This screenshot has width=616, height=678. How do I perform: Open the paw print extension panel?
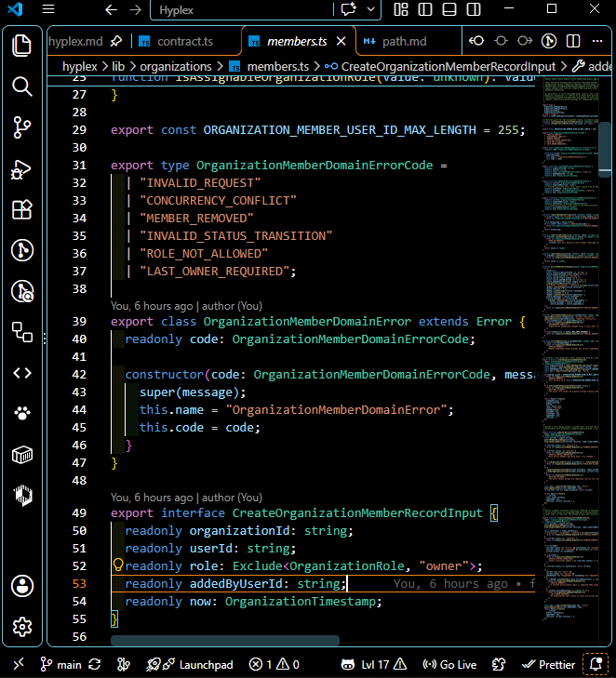[x=21, y=413]
